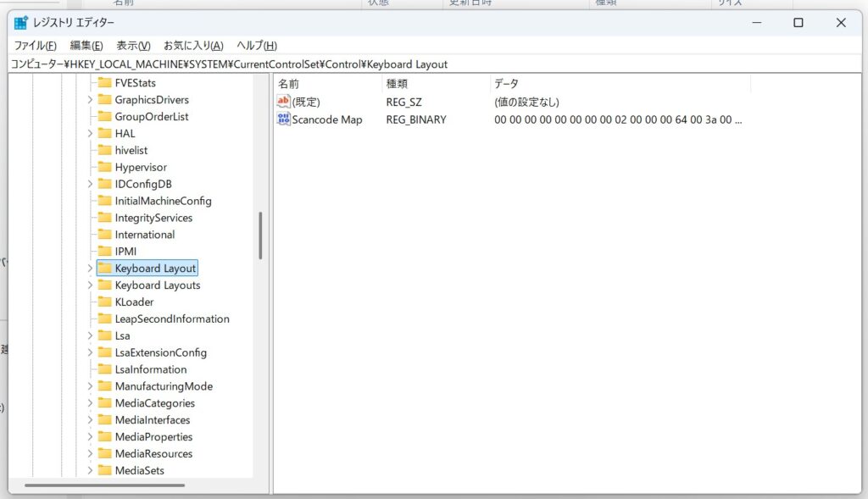Open the お気に入り(A) menu

(193, 46)
